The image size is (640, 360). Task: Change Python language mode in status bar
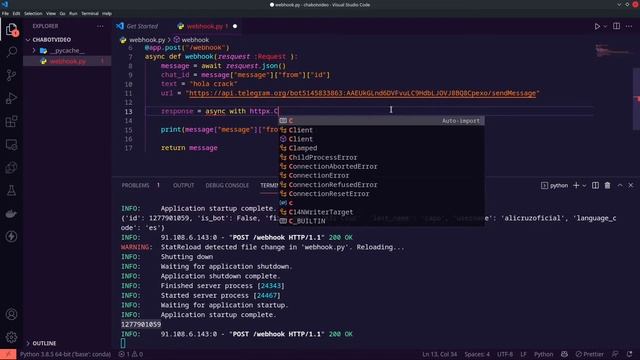543,354
